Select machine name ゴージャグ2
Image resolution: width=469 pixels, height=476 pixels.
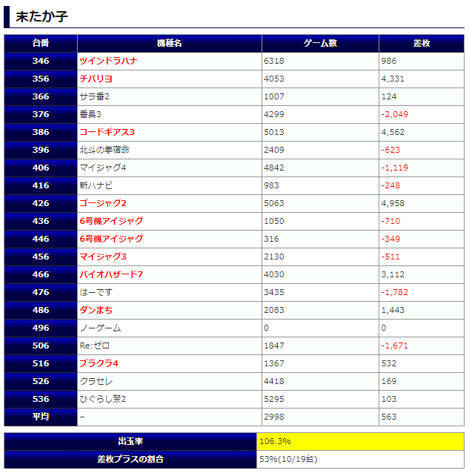(102, 203)
